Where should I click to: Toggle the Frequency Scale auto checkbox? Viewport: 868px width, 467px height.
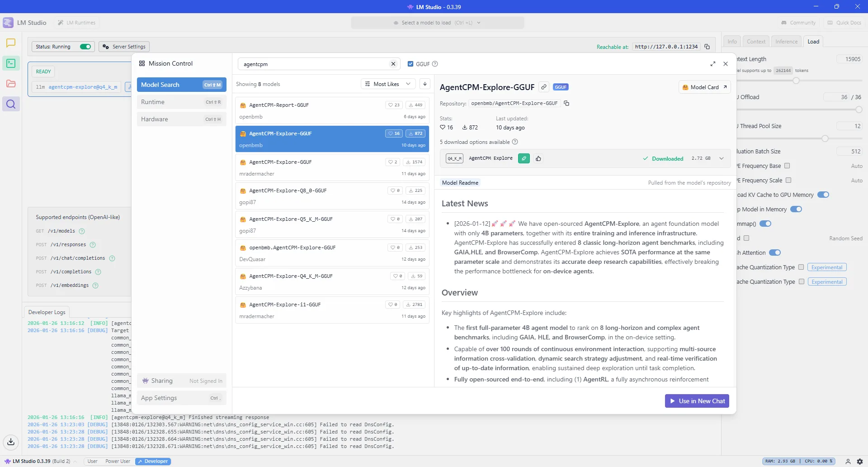(788, 180)
